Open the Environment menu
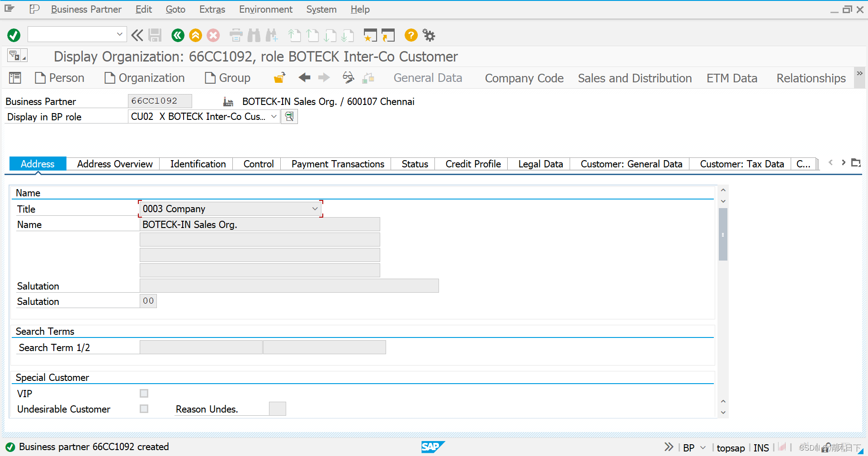 265,9
